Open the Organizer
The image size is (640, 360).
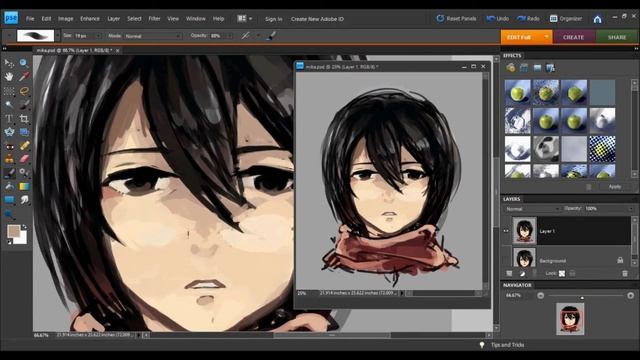pos(566,19)
